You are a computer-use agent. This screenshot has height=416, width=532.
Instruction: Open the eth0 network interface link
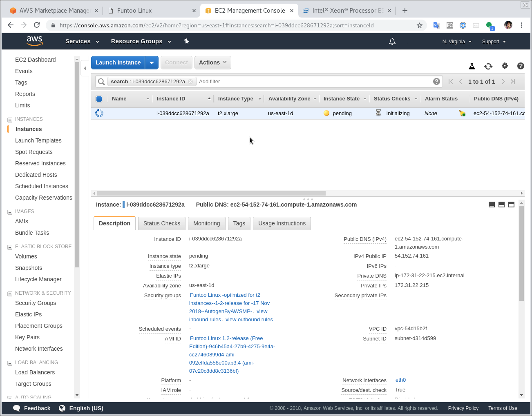400,380
